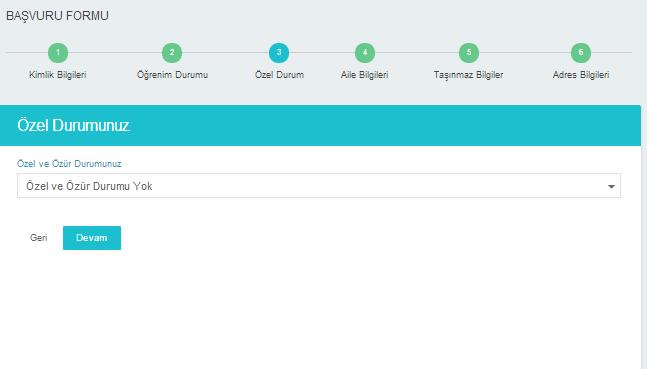Click the Özel ve Özür Durumunuz field label

pos(69,164)
